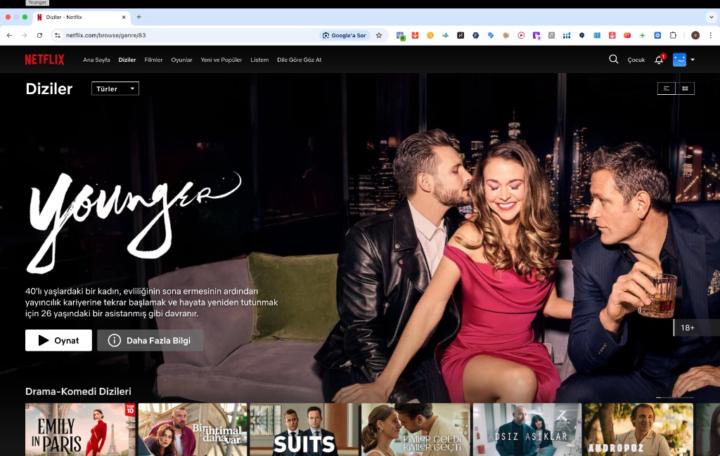Screen dimensions: 720x456
Task: Click the black square extension icon
Action: [460, 35]
